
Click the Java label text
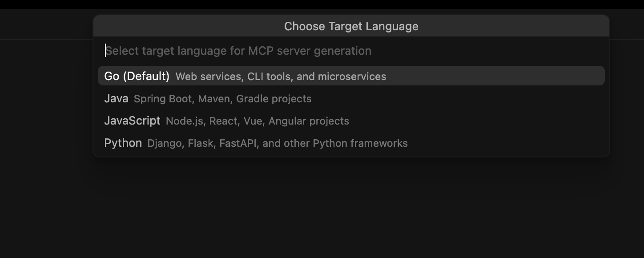click(x=116, y=98)
